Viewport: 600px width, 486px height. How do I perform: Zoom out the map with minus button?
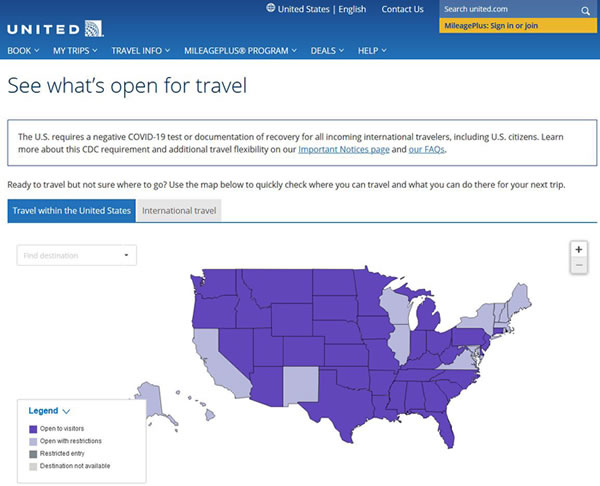[x=579, y=265]
